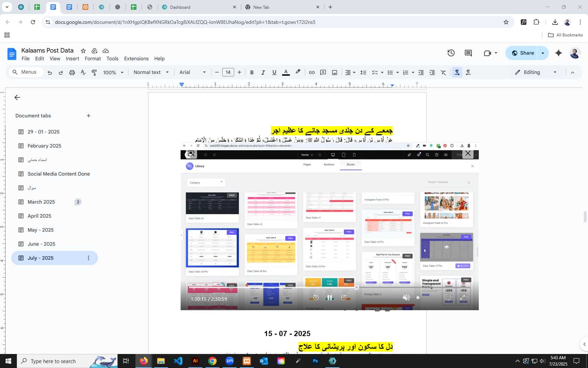
Task: Open the Insert menu
Action: (x=72, y=59)
